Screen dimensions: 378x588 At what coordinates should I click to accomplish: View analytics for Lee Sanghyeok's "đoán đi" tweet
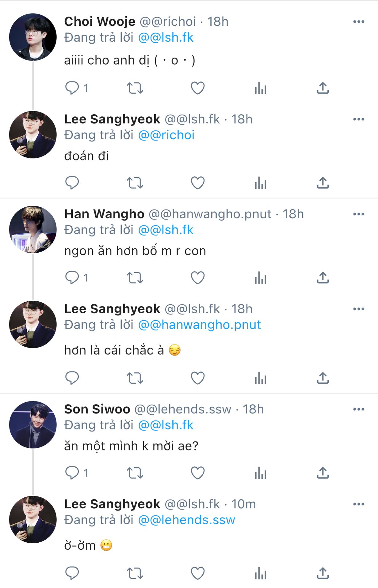point(261,183)
